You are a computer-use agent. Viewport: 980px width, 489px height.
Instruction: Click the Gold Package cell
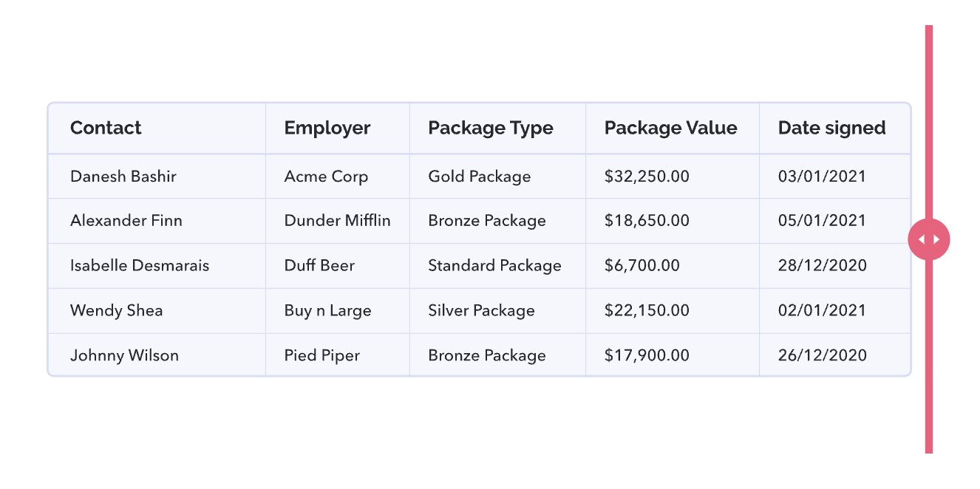[498, 177]
